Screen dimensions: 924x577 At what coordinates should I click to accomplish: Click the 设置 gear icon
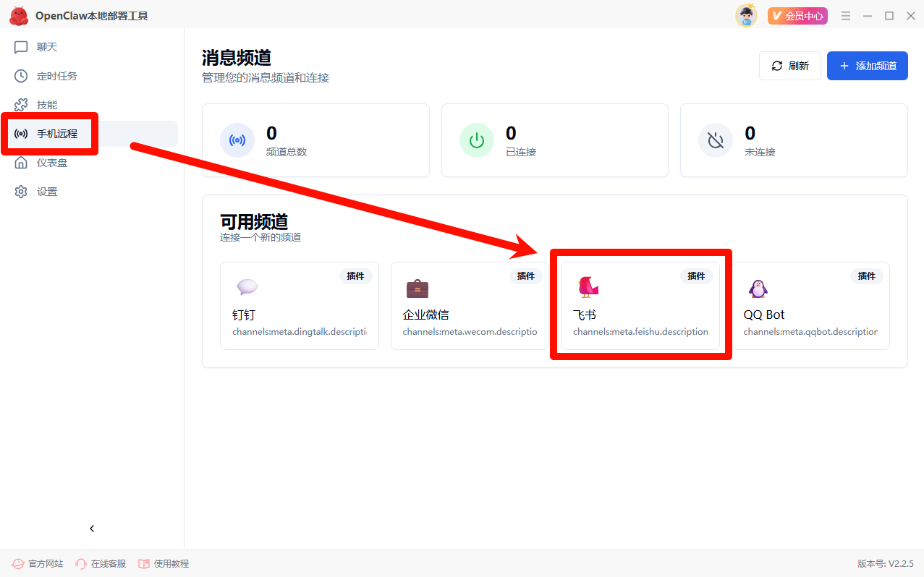click(x=21, y=192)
